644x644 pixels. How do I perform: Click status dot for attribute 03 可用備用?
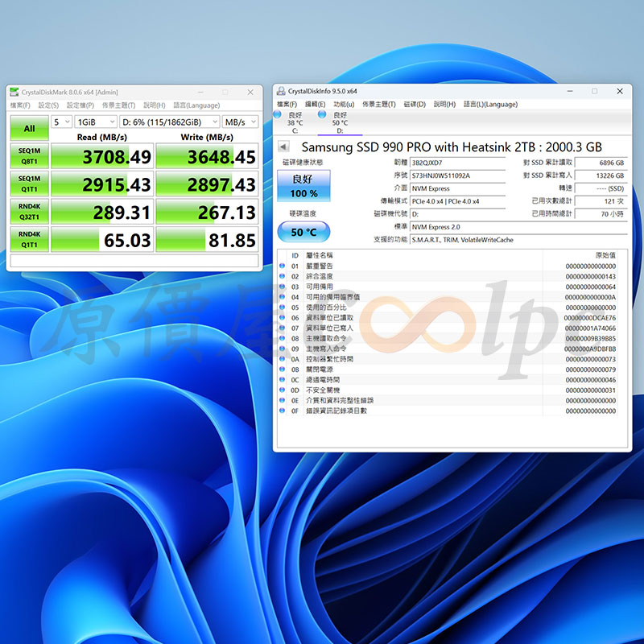[x=283, y=287]
